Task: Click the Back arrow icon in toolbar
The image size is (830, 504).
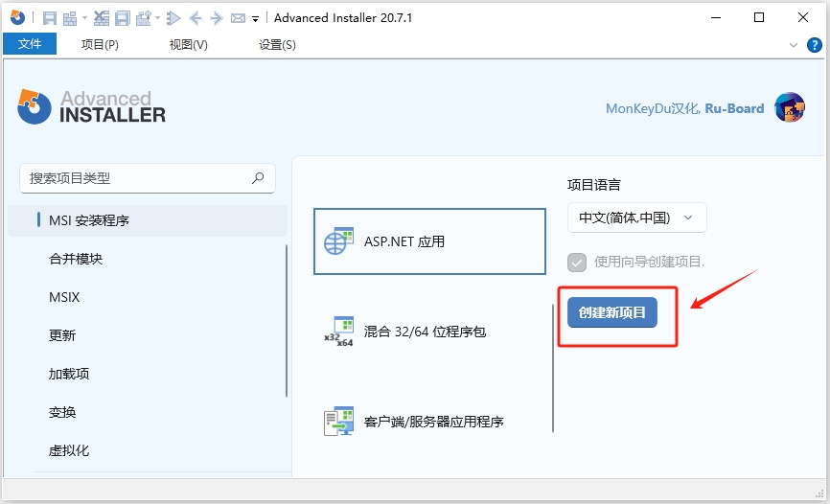Action: coord(196,18)
